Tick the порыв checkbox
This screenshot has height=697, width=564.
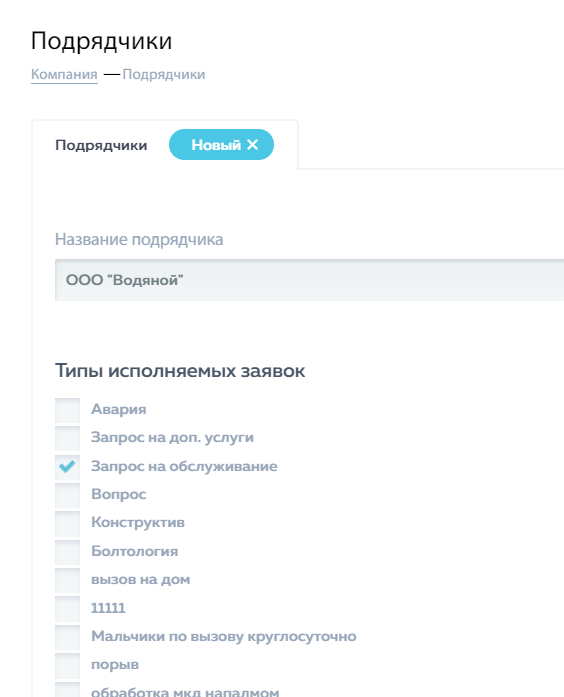[x=68, y=666]
